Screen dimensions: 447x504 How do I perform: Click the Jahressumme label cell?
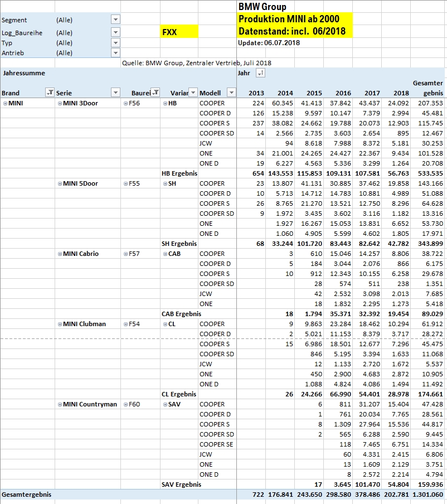[24, 73]
